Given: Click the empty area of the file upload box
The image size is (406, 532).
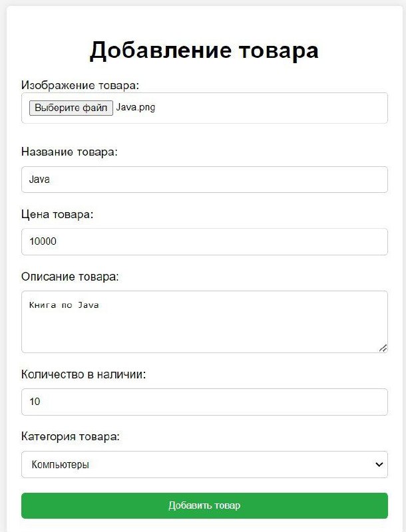Looking at the screenshot, I should point(272,108).
